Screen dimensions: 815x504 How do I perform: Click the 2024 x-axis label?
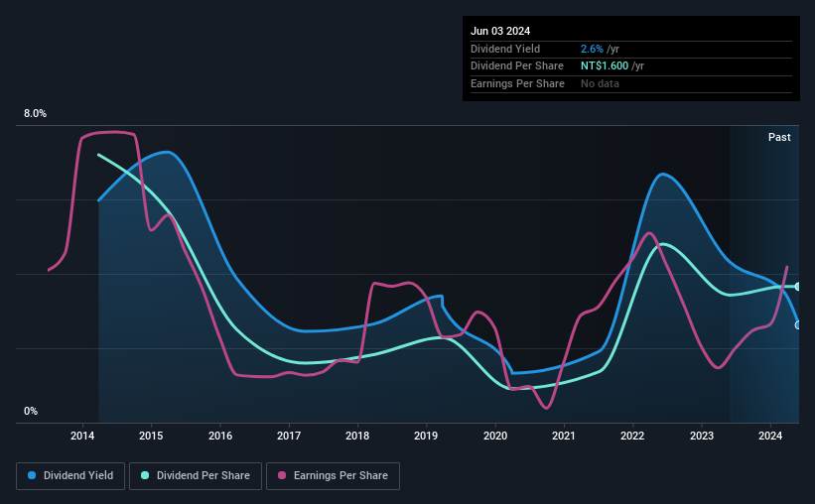(770, 436)
